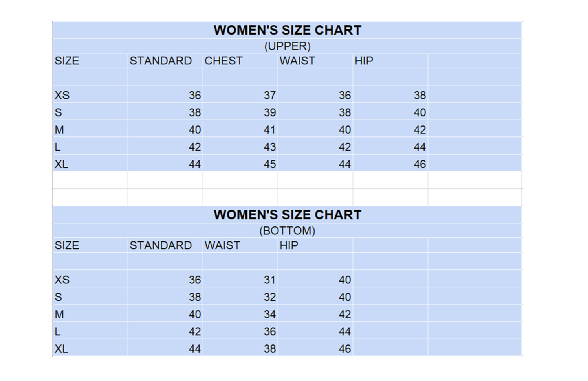Click the CHEST column header
This screenshot has height=381, width=588.
click(x=223, y=61)
